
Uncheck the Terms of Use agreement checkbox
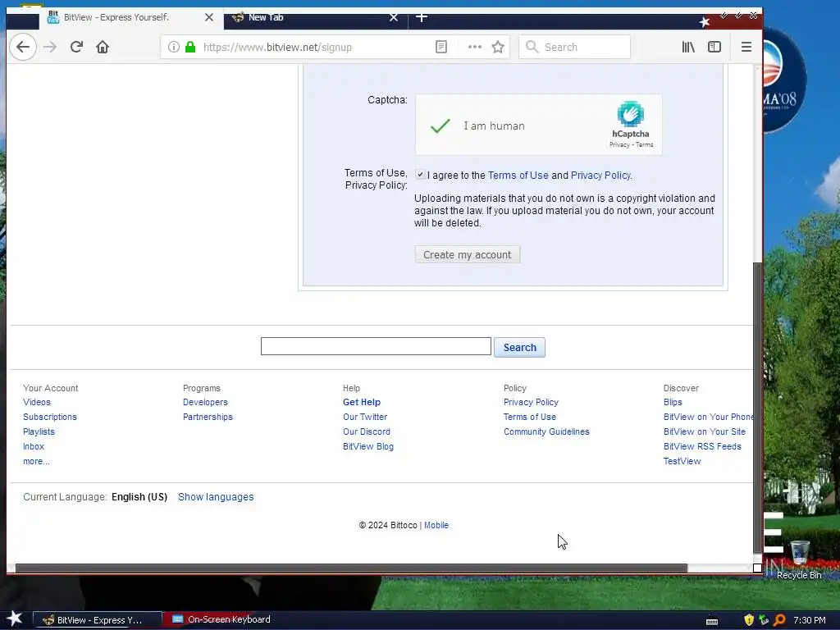click(421, 174)
